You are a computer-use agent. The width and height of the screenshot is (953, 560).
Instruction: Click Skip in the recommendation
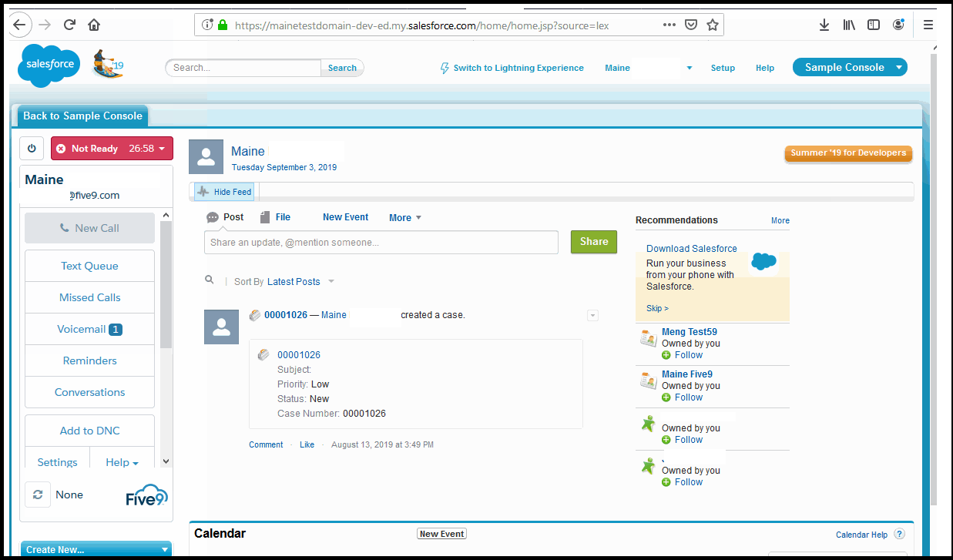coord(657,308)
